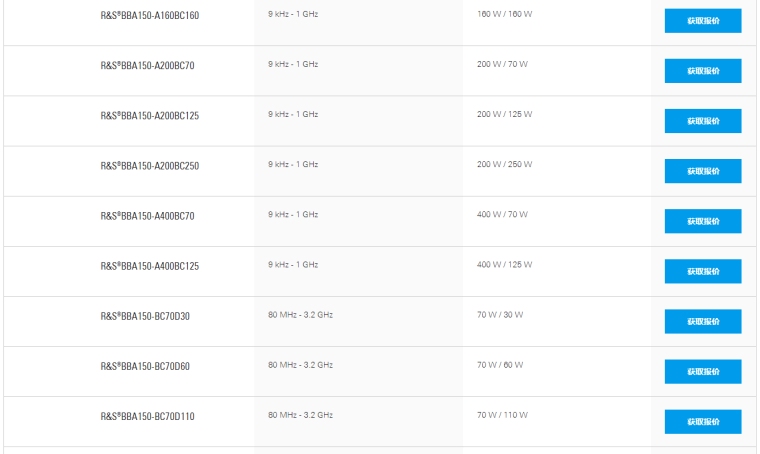Open the R&S BBA150-BC70D110 product name
Image resolution: width=760 pixels, height=454 pixels.
click(x=147, y=416)
